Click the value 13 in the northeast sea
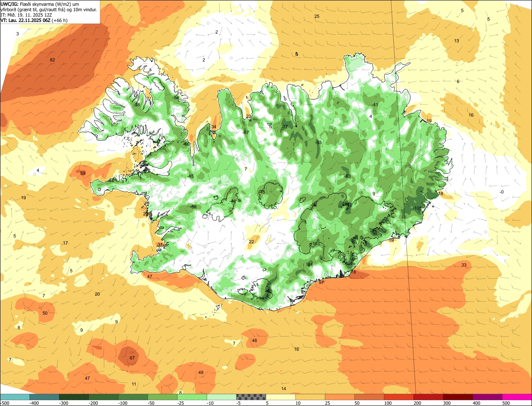This screenshot has height=406, width=532. click(457, 41)
